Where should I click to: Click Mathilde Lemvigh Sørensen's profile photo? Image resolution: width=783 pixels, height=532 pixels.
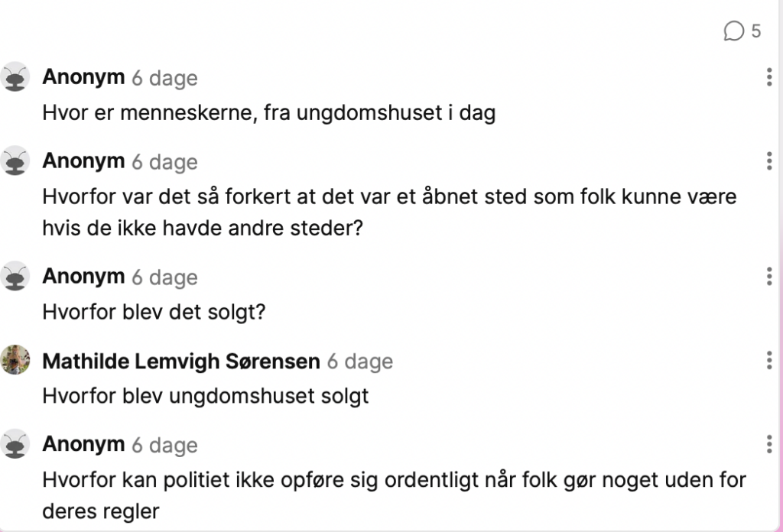tap(15, 360)
